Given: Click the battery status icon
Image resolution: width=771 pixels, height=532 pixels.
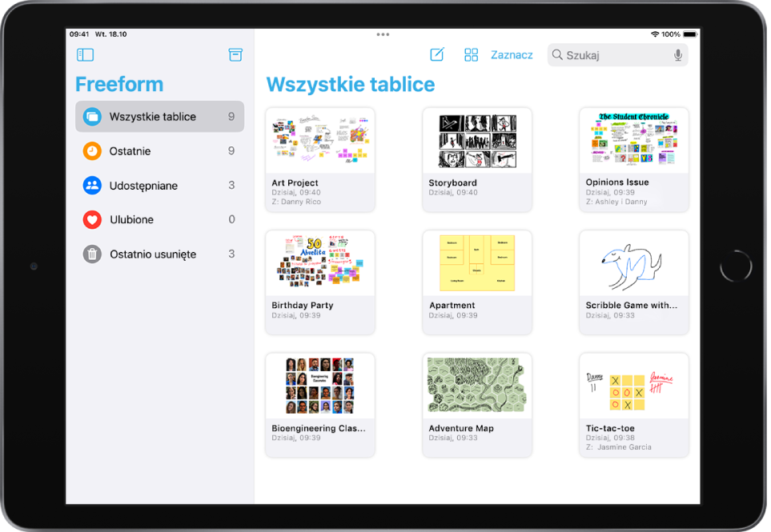Looking at the screenshot, I should click(690, 34).
